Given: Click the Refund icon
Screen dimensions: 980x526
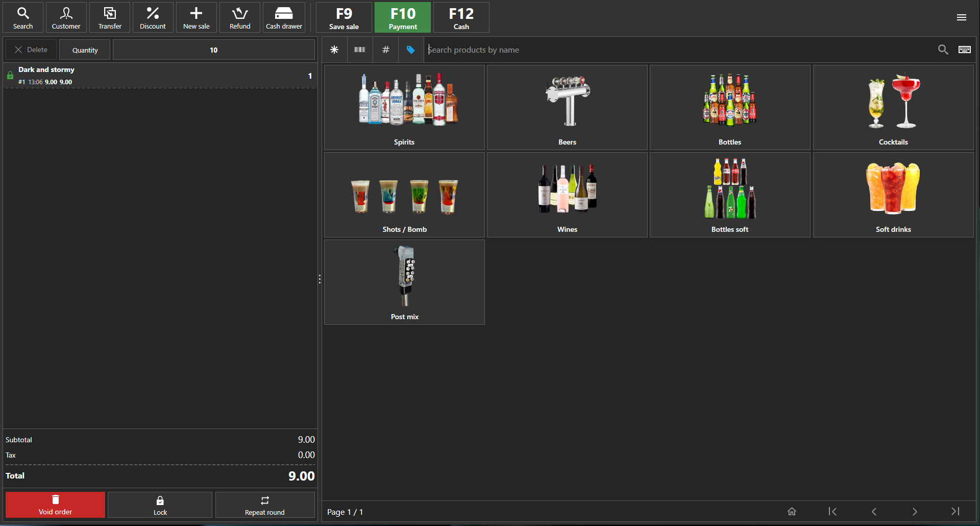Looking at the screenshot, I should click(x=240, y=18).
